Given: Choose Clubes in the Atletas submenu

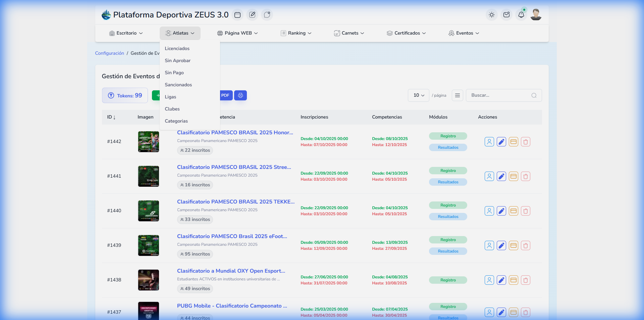Looking at the screenshot, I should 172,109.
